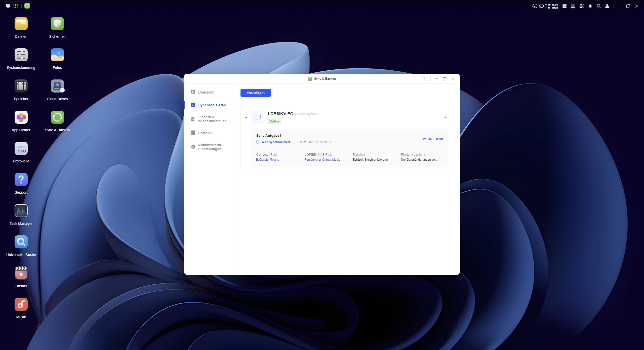644x350 pixels.
Task: Open the Protokoll sidebar item
Action: [x=206, y=133]
